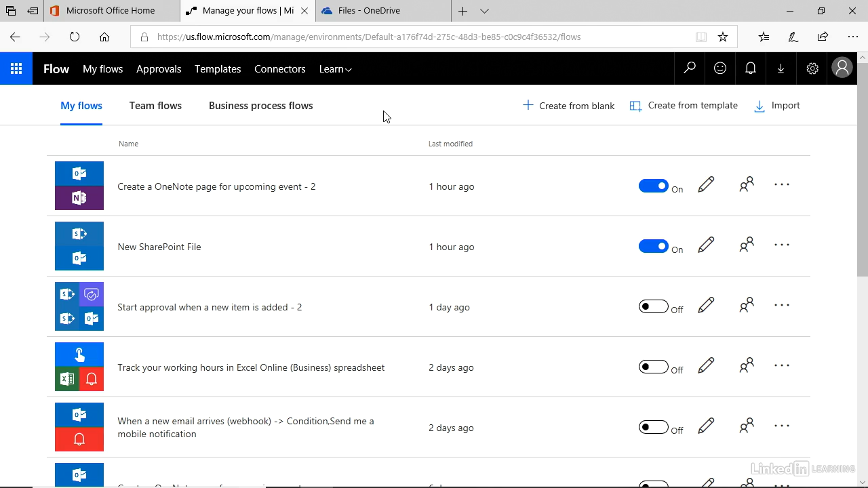Open the browser favorites hub icon
Viewport: 868px width, 488px height.
pos(764,37)
